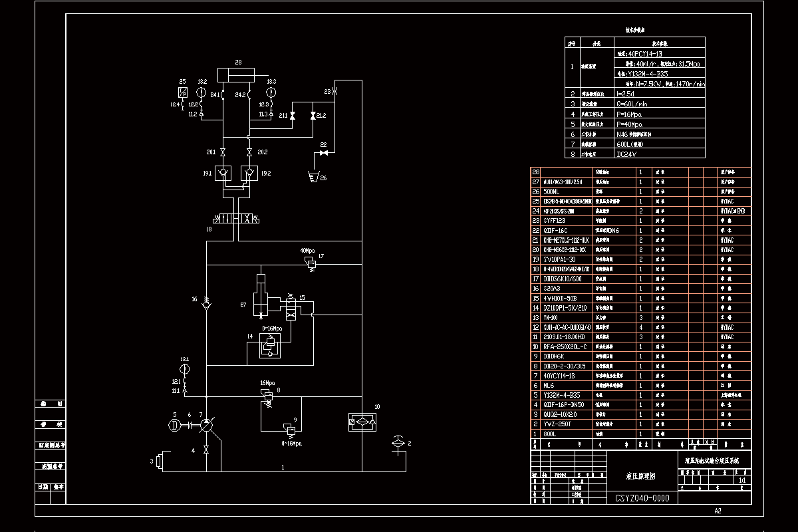Select return filter symbol 10

(363, 421)
